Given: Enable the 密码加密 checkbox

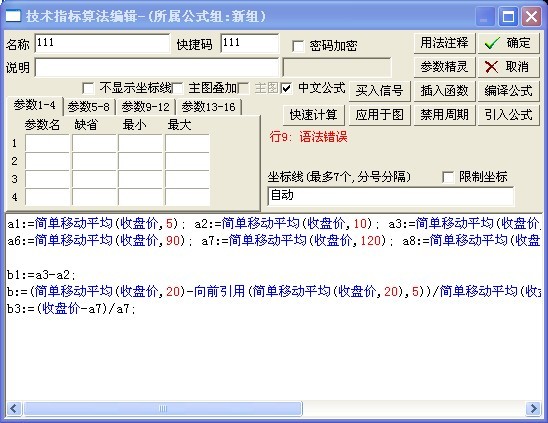Looking at the screenshot, I should point(298,46).
